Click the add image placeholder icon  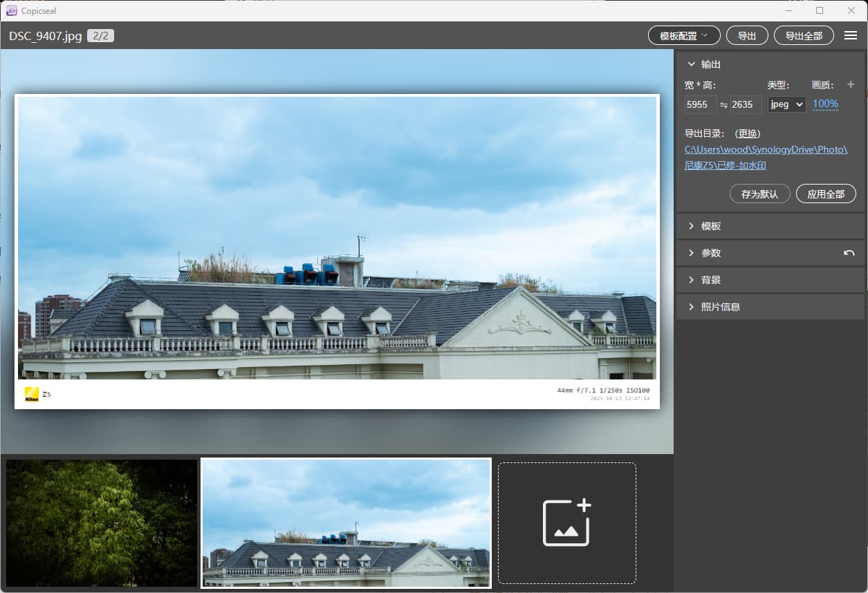point(566,523)
